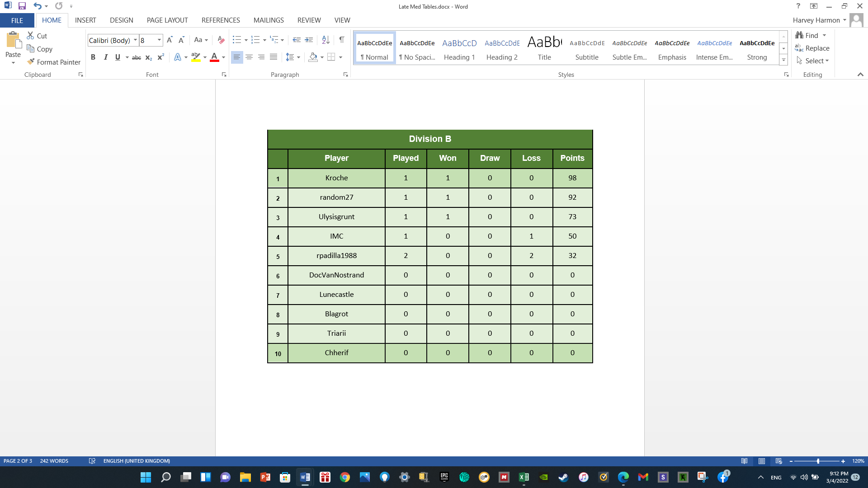Viewport: 868px width, 488px height.
Task: Click the Save icon in quick access toolbar
Action: tap(22, 6)
